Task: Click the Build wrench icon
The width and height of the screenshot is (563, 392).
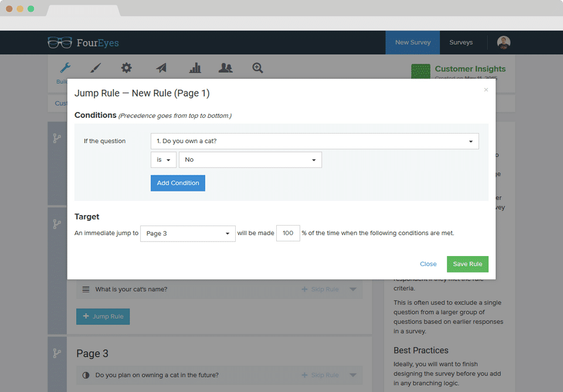Action: 65,68
